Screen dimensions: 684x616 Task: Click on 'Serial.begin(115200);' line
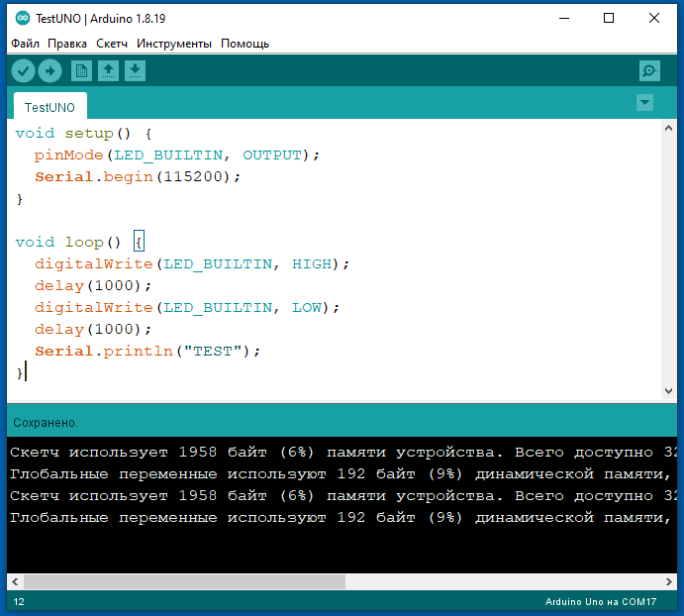tap(138, 177)
